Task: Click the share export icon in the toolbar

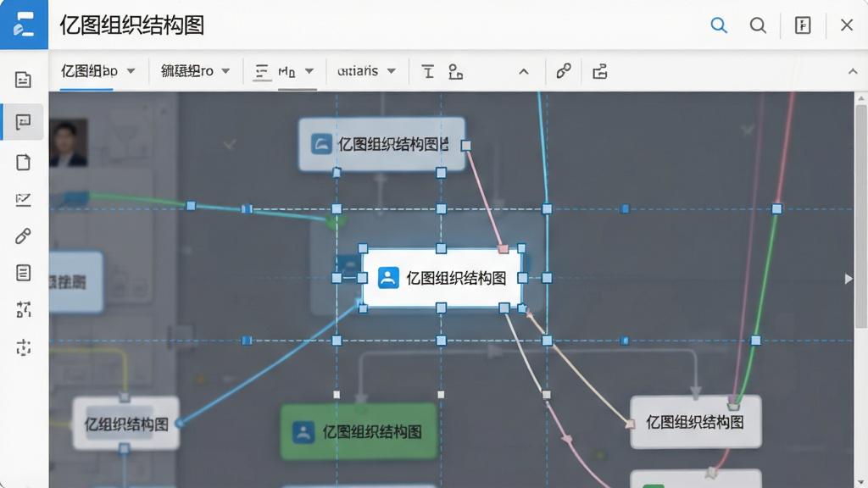Action: 600,71
